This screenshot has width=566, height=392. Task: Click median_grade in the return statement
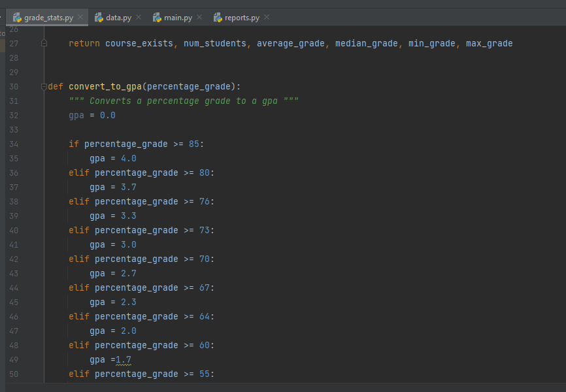click(x=367, y=43)
